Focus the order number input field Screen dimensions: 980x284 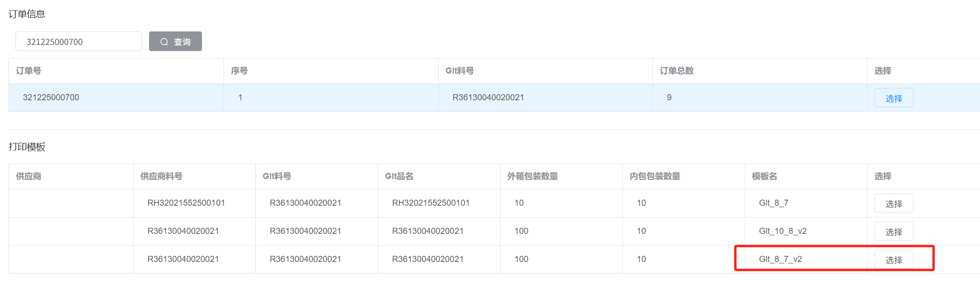[79, 42]
